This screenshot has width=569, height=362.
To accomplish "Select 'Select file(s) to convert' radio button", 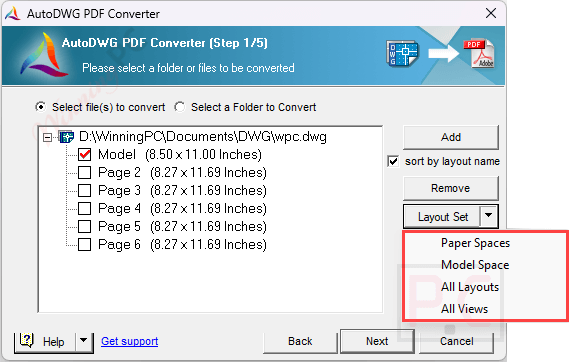I will (x=41, y=107).
